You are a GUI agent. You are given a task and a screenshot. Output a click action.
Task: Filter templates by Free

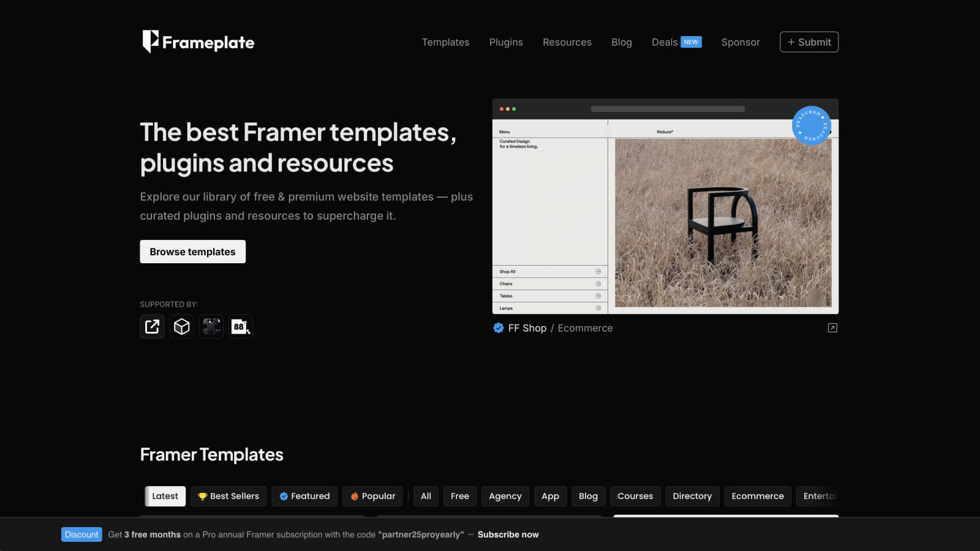460,496
